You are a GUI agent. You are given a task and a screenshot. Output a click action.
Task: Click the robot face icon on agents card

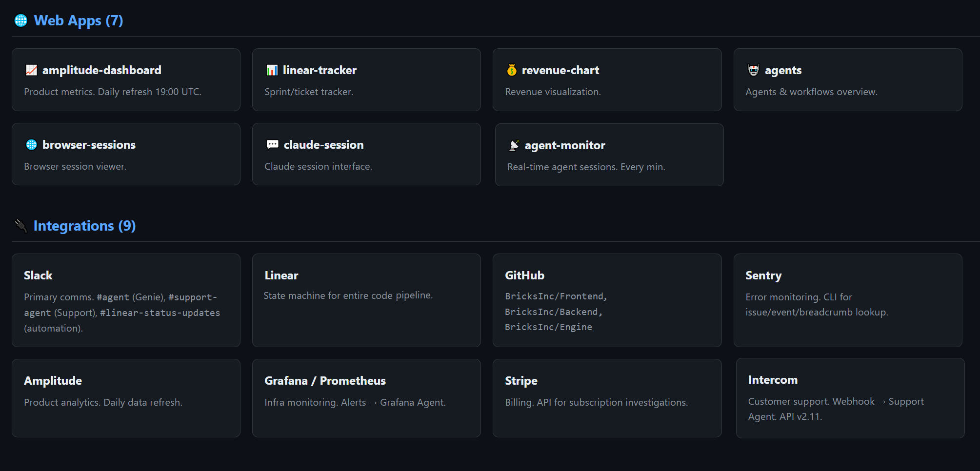tap(754, 70)
